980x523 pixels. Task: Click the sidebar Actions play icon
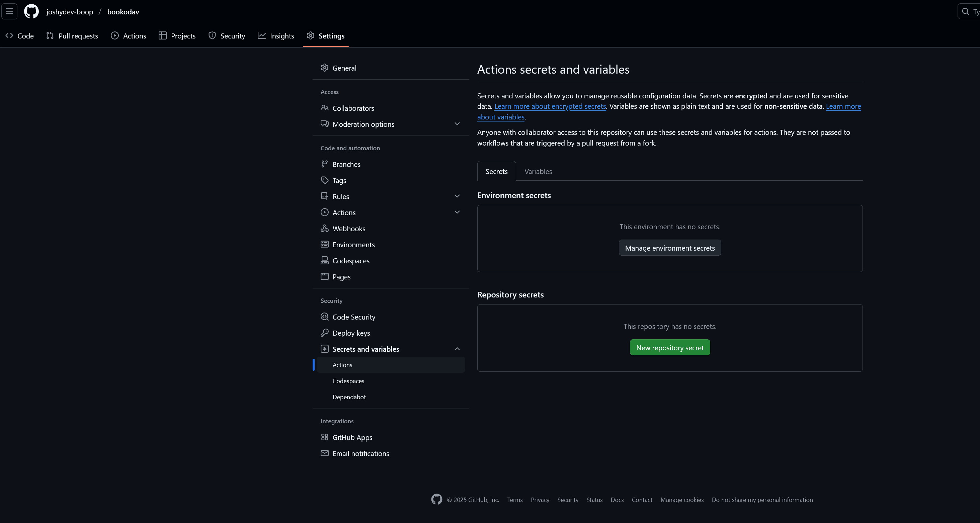point(324,212)
